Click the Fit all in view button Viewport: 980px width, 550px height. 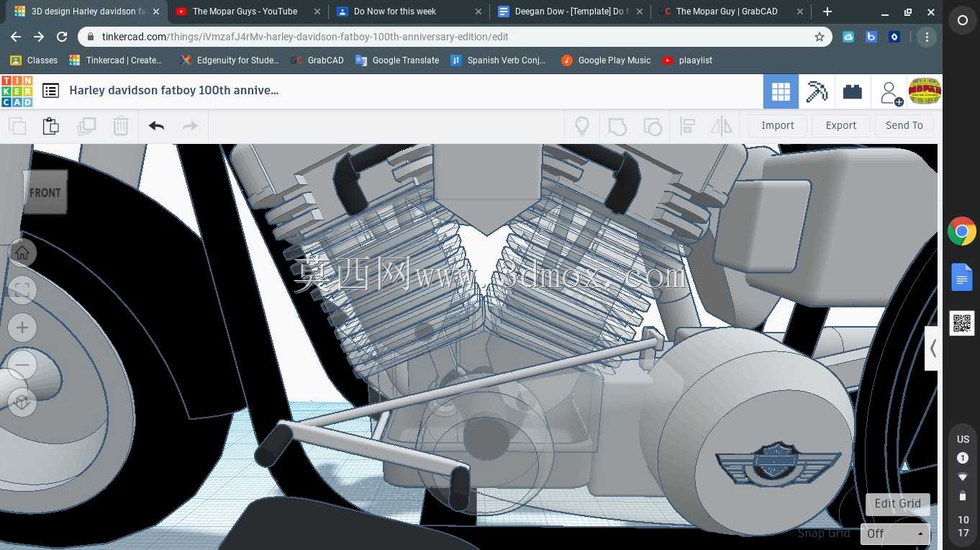[x=22, y=290]
